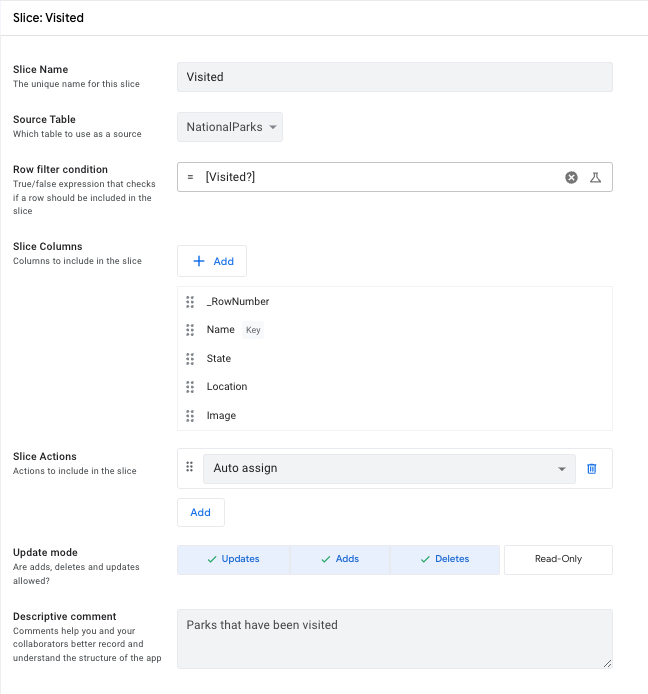This screenshot has width=648, height=694.
Task: Grab the drag handle for _RowNumber column
Action: 190,302
